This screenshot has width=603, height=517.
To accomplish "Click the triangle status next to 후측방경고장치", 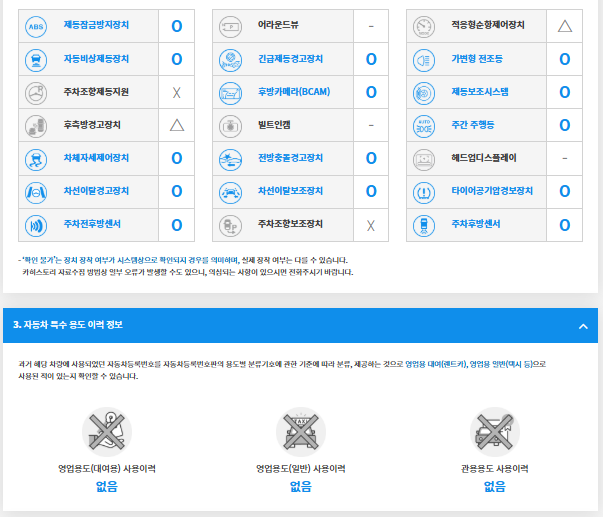I will pos(176,125).
